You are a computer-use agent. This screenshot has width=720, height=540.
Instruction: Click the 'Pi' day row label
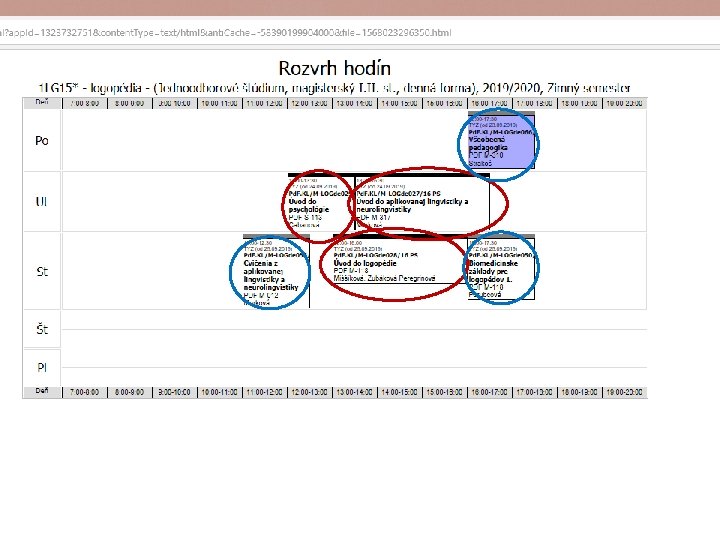42,367
